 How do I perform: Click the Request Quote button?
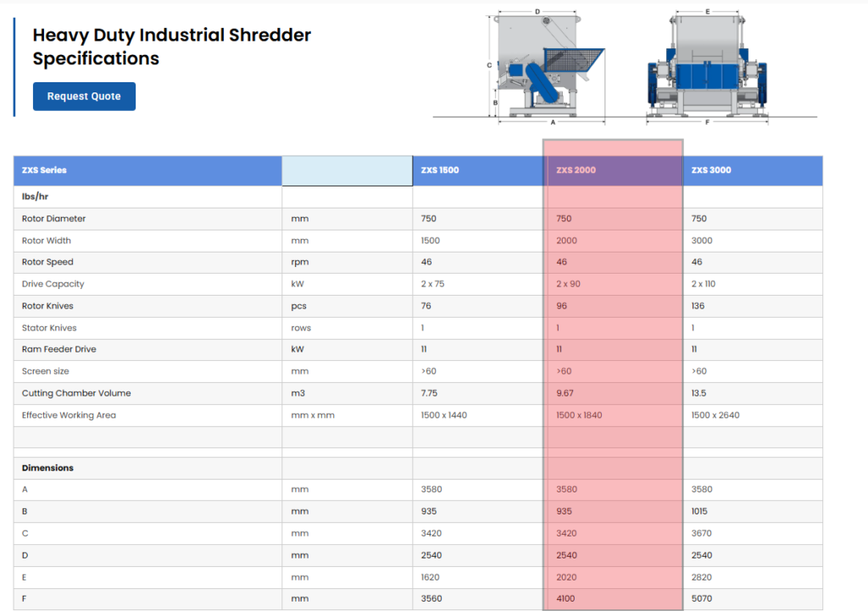pos(84,97)
